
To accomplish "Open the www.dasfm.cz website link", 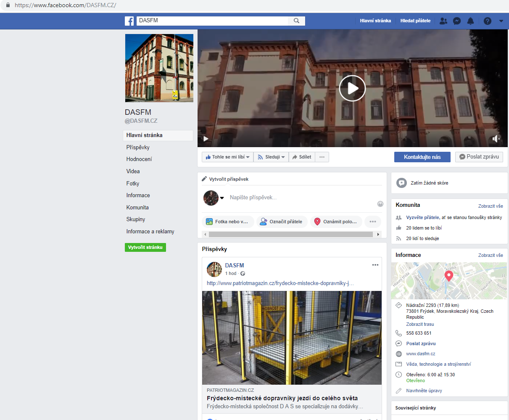I will 421,354.
